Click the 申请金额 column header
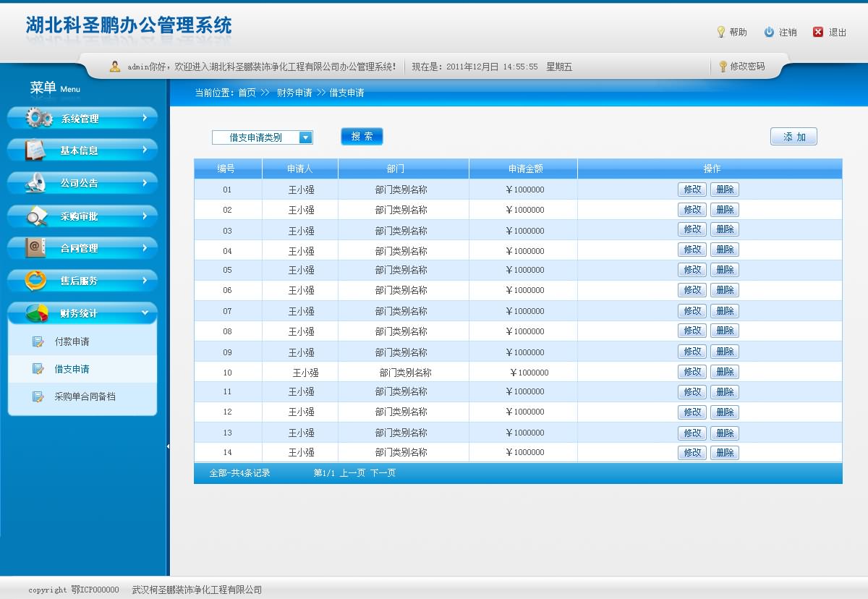This screenshot has height=599, width=868. coord(523,169)
